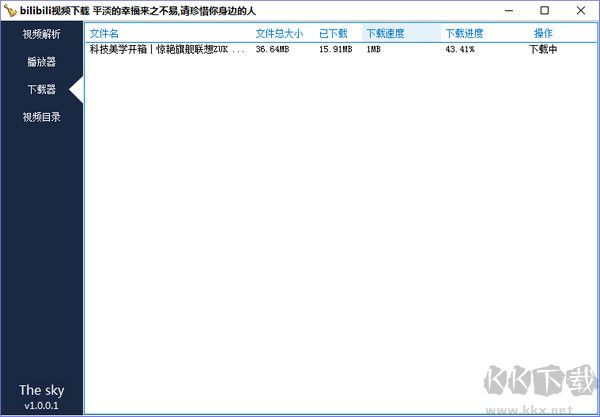This screenshot has width=600, height=417.
Task: Click the 下载中 status in the row
Action: [543, 48]
